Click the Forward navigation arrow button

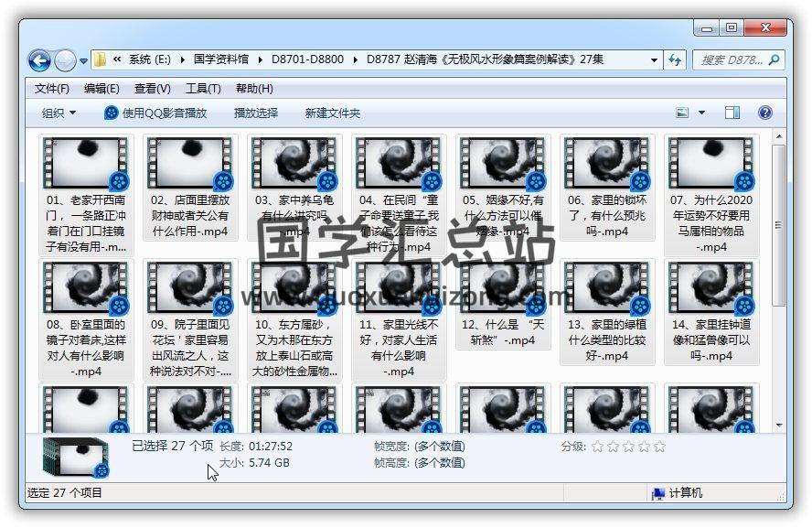[x=65, y=60]
